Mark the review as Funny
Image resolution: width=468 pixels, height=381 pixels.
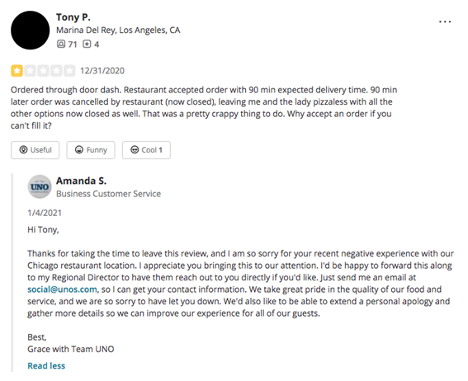[91, 150]
